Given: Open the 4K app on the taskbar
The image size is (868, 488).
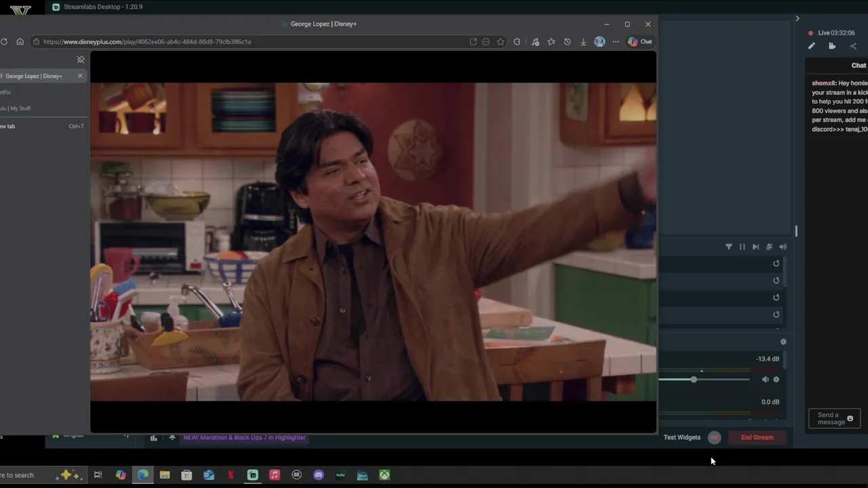Looking at the screenshot, I should click(296, 475).
